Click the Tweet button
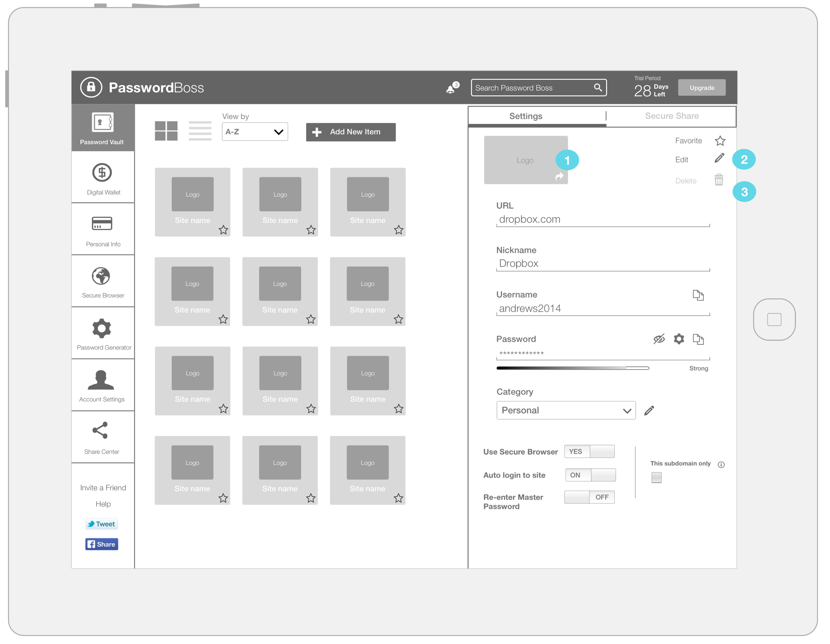830x644 pixels. pyautogui.click(x=101, y=524)
